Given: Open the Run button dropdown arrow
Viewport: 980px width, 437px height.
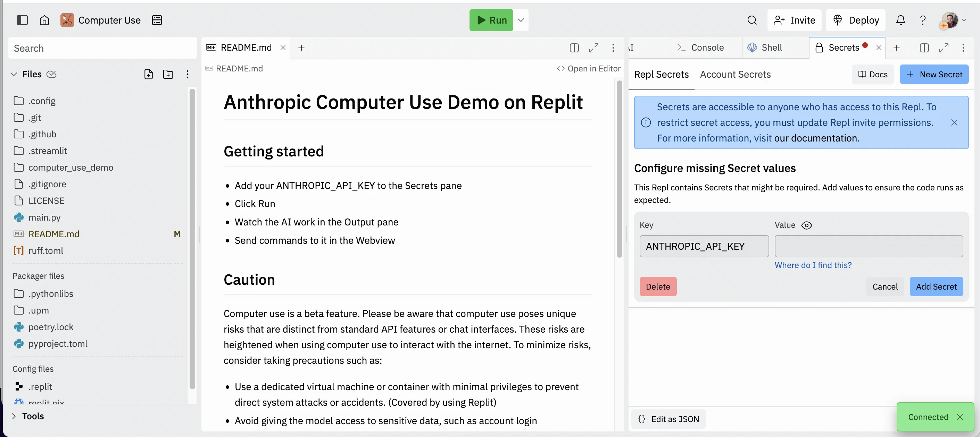Looking at the screenshot, I should point(521,20).
